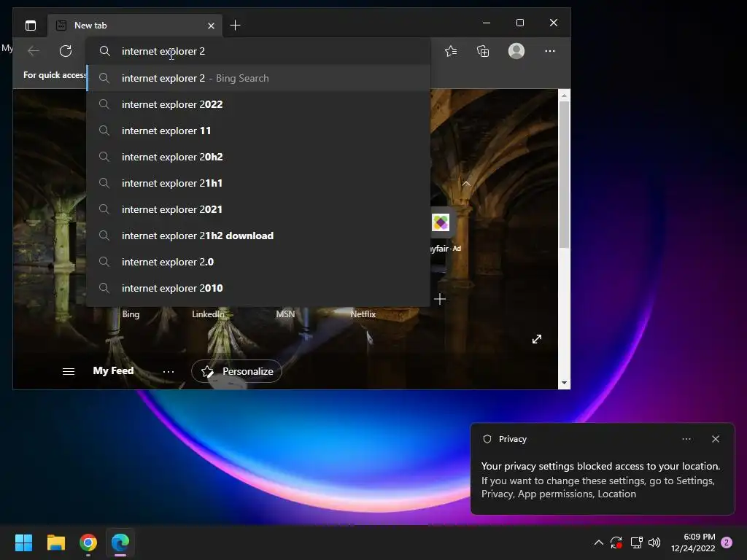Screen dimensions: 747x560
Task: Open the Privacy location notification message
Action: (x=600, y=480)
